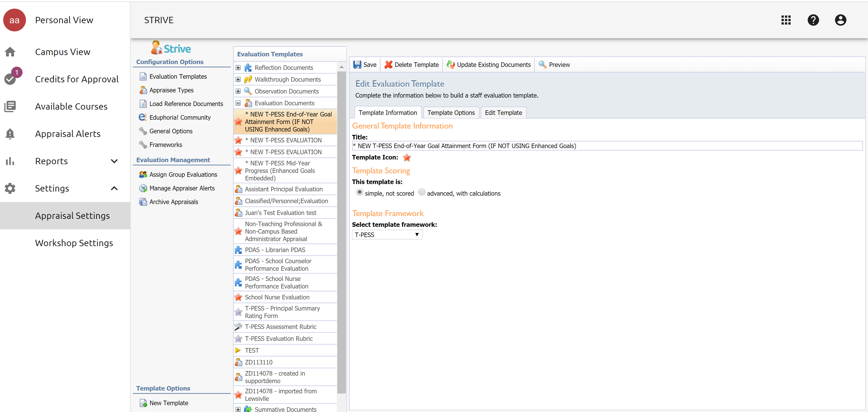Click the scrollbar up arrow in template list
Screen dimensions: 868x412
pos(341,67)
